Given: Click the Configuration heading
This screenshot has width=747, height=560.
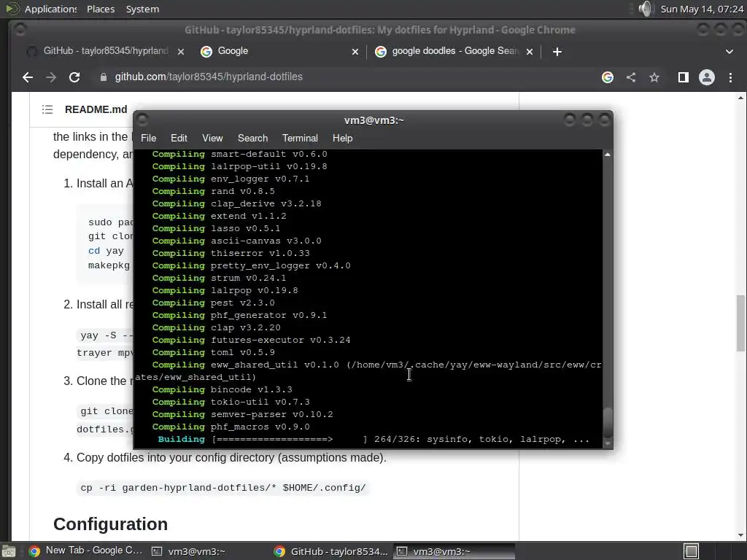Looking at the screenshot, I should pyautogui.click(x=111, y=524).
